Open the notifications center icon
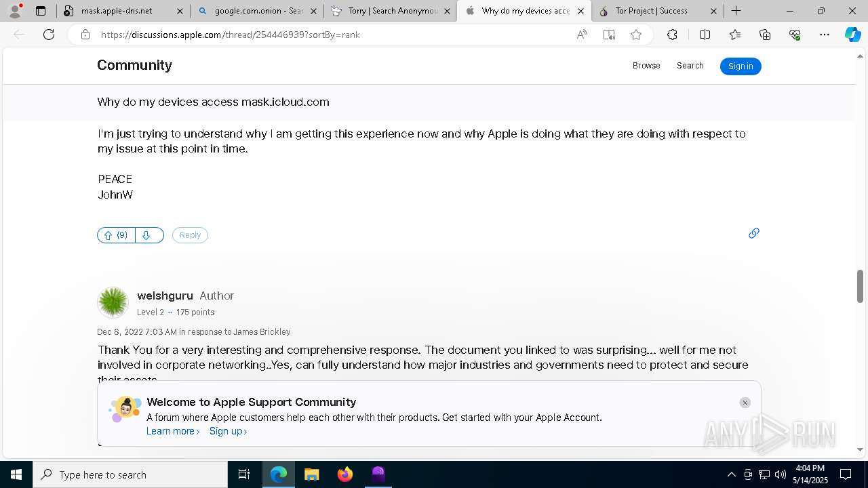The height and width of the screenshot is (488, 868). point(846,474)
